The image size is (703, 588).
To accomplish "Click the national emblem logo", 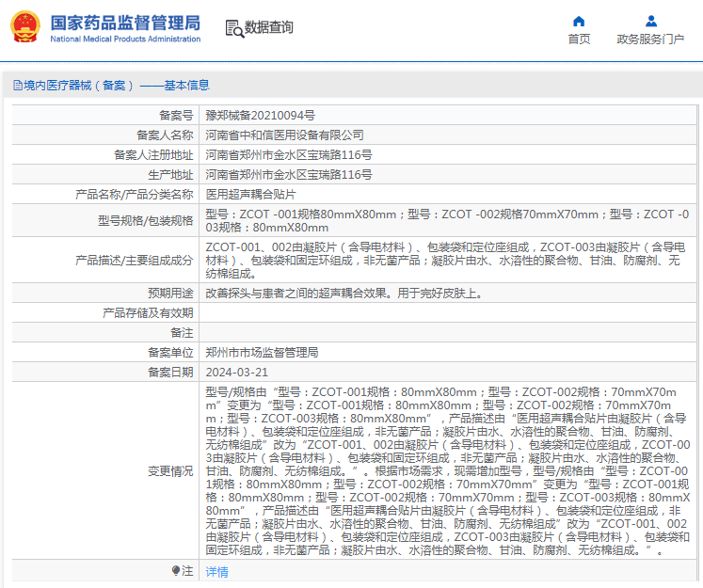I will tap(25, 26).
